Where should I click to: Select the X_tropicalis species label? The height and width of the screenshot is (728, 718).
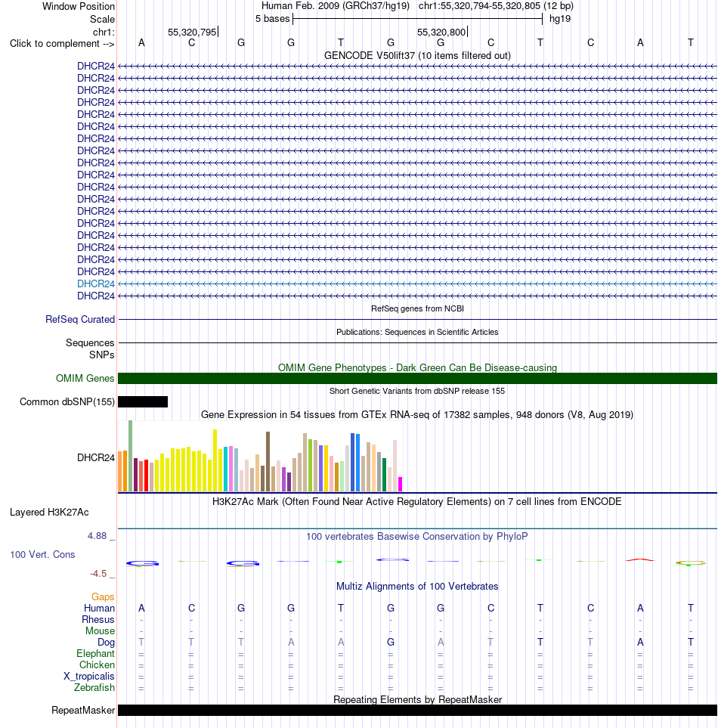click(88, 676)
